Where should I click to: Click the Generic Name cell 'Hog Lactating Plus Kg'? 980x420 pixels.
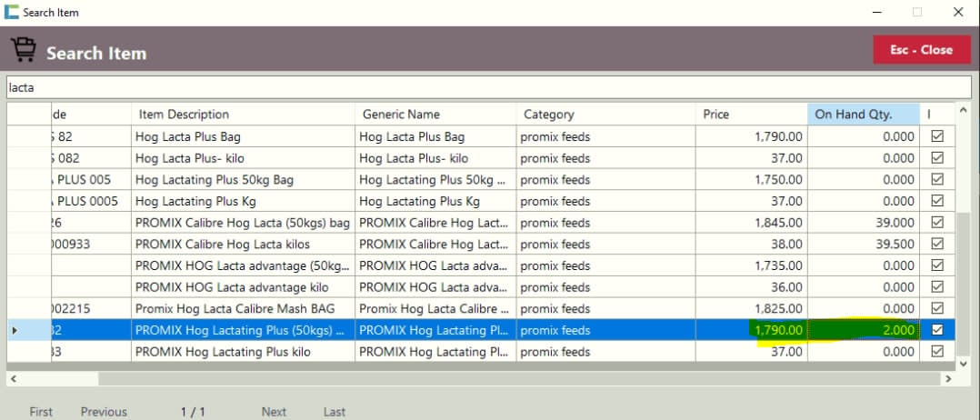(x=435, y=201)
